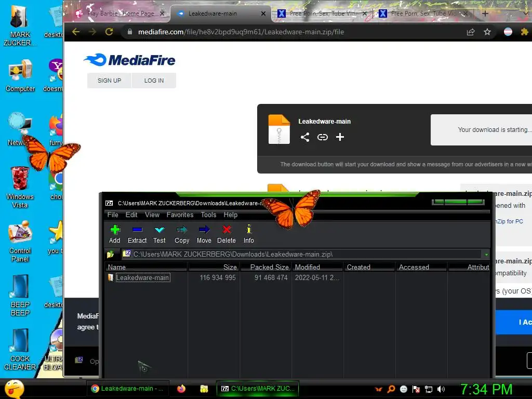Viewport: 532px width, 399px height.
Task: Click the emoji Start button
Action: 14,389
